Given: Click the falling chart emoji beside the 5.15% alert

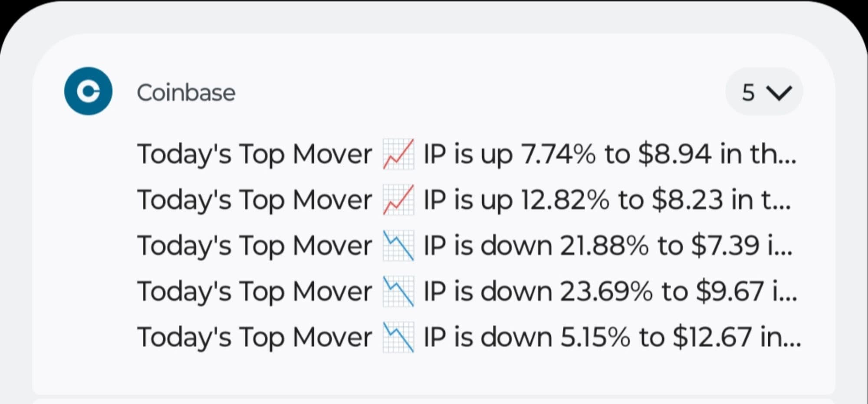Looking at the screenshot, I should point(398,337).
